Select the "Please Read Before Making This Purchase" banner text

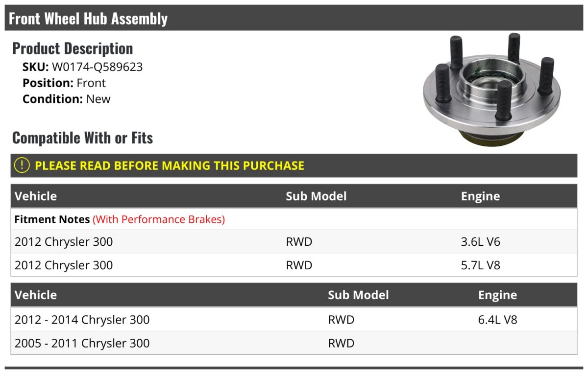pyautogui.click(x=169, y=165)
